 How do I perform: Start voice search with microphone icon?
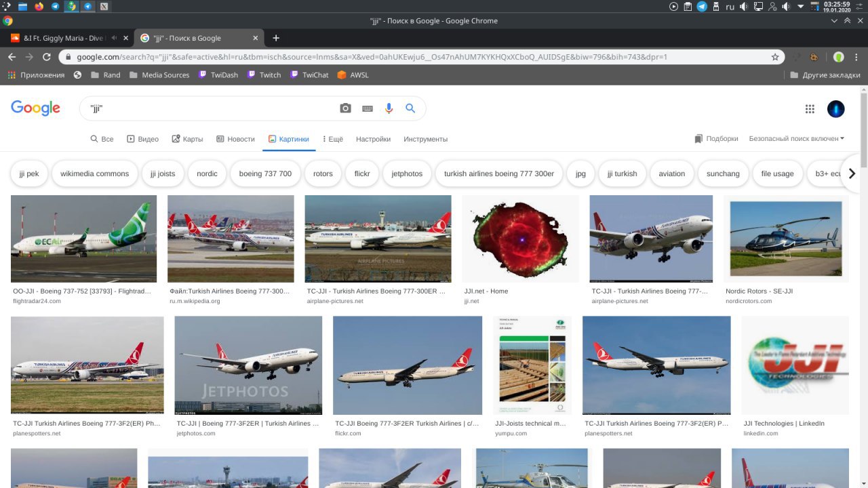(x=389, y=108)
